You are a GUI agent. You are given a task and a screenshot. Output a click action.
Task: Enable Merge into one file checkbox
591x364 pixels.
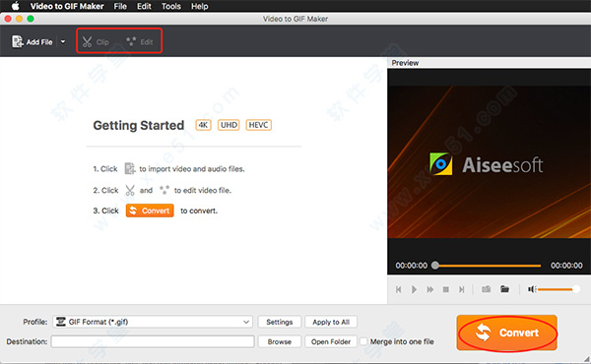click(x=363, y=341)
